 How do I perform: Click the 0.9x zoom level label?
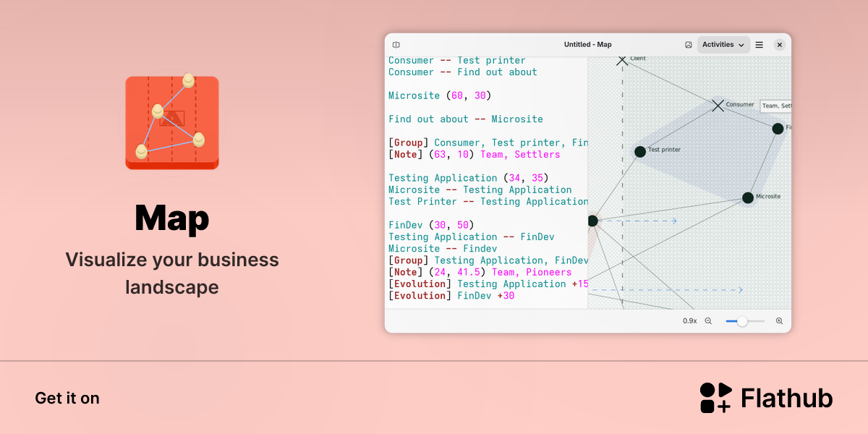(x=690, y=320)
